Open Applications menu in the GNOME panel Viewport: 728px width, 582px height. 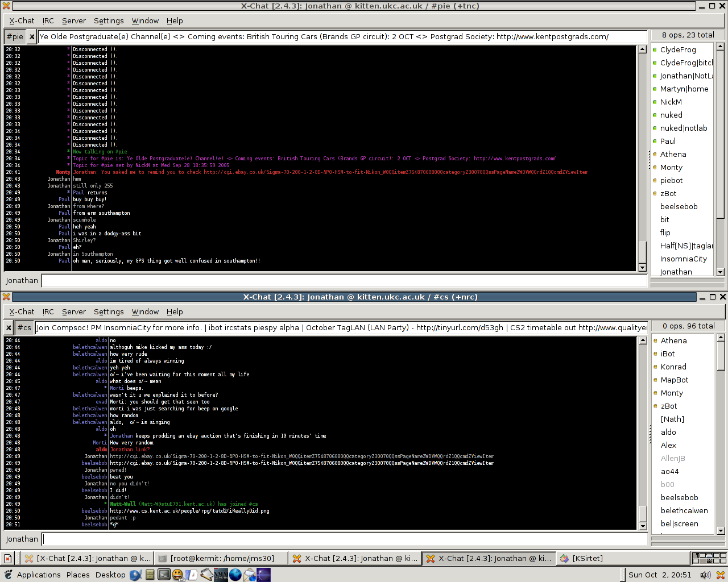click(x=39, y=575)
